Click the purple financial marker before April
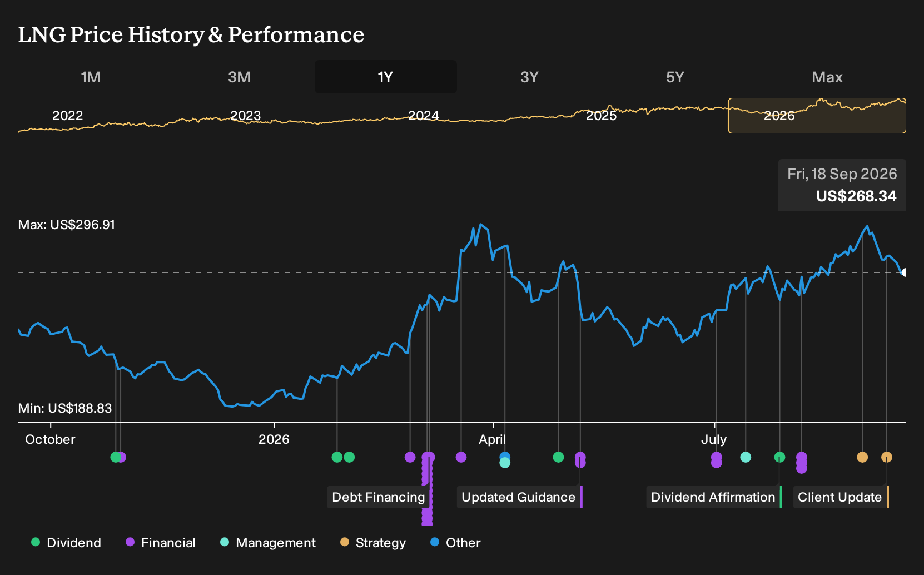924x575 pixels. pos(461,457)
